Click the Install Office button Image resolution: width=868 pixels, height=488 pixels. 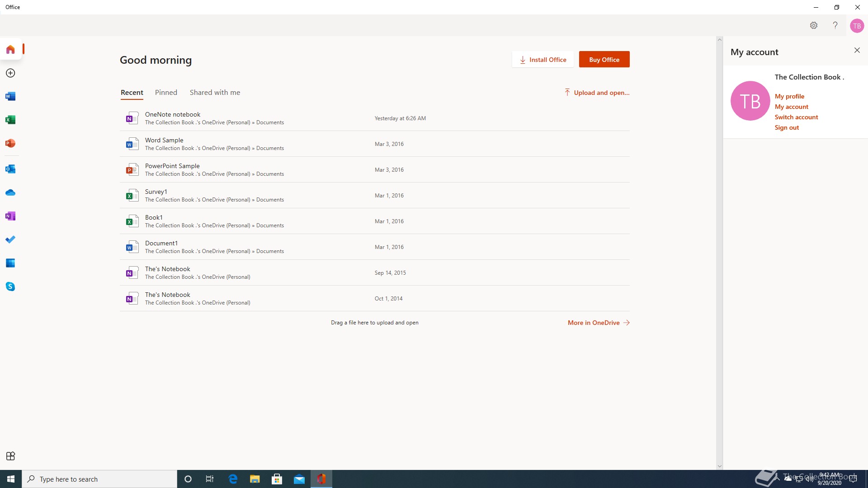542,59
